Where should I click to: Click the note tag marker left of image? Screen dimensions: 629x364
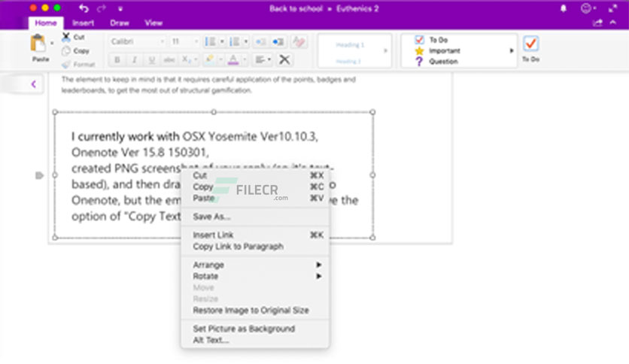pos(39,175)
